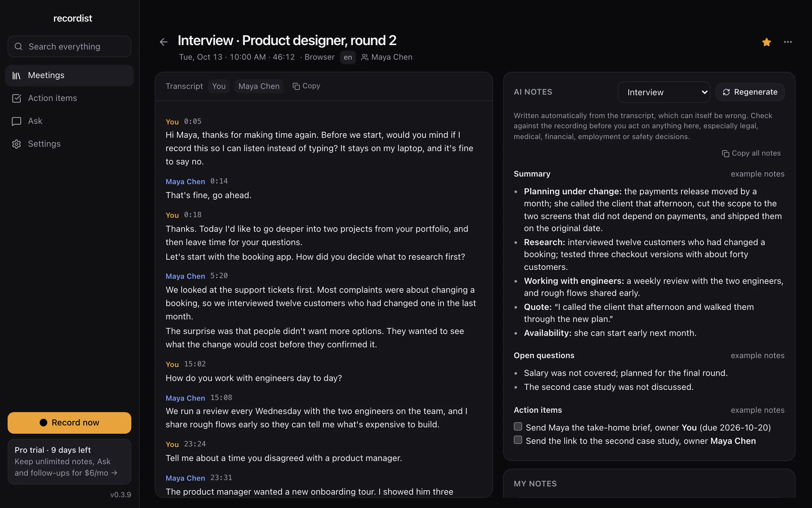812x508 pixels.
Task: Open the Pro trial upgrade link
Action: click(69, 462)
